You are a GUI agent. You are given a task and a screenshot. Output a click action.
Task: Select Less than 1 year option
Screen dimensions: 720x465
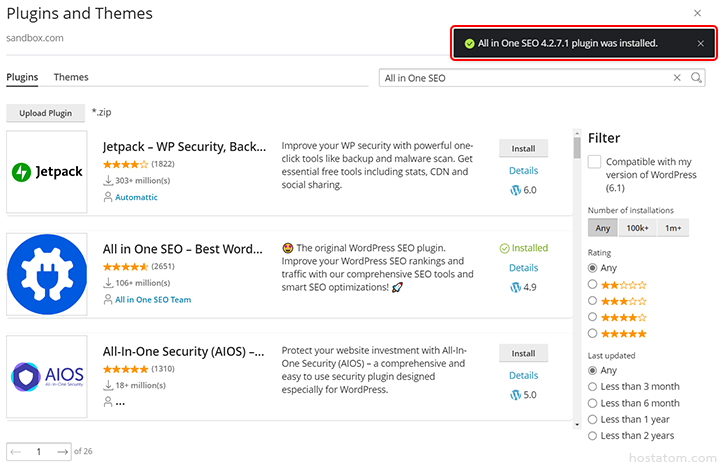594,419
